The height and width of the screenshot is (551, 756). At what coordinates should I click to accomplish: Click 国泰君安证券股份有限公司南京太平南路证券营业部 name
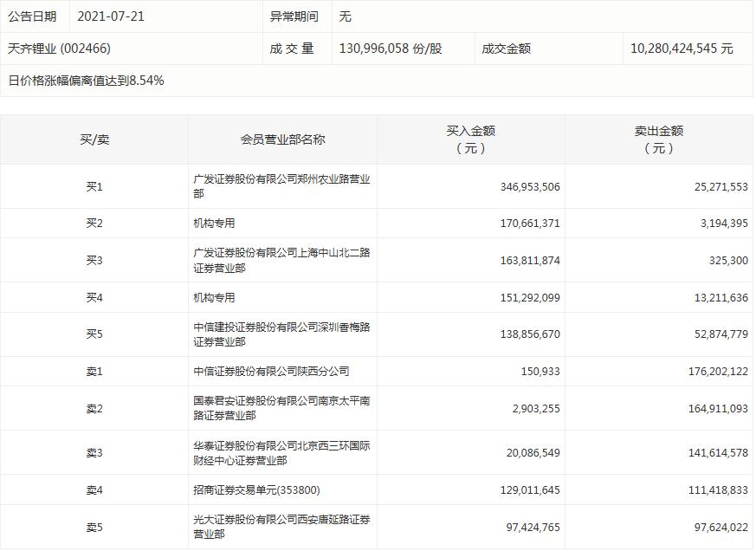coord(281,408)
